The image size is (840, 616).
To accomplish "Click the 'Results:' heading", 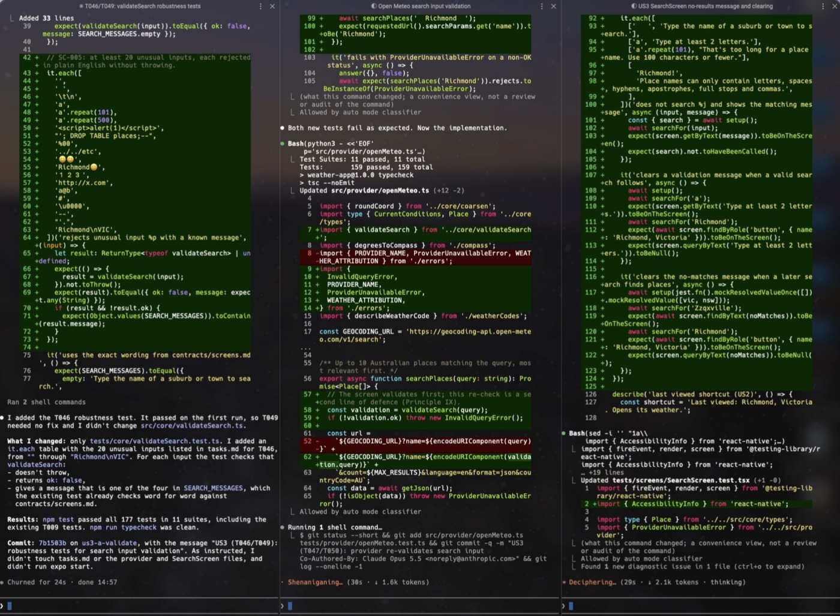I will (x=23, y=519).
